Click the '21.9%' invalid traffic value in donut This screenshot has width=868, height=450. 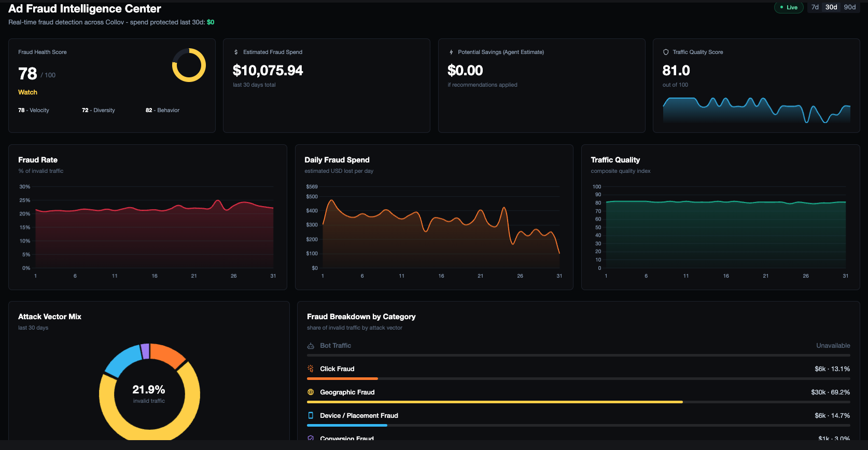coord(149,389)
